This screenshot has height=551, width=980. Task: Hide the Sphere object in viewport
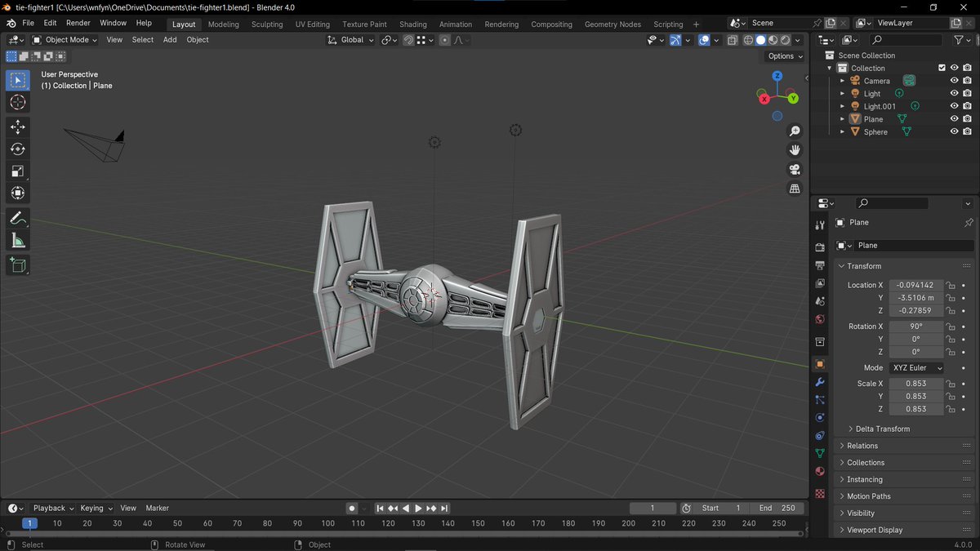click(954, 131)
